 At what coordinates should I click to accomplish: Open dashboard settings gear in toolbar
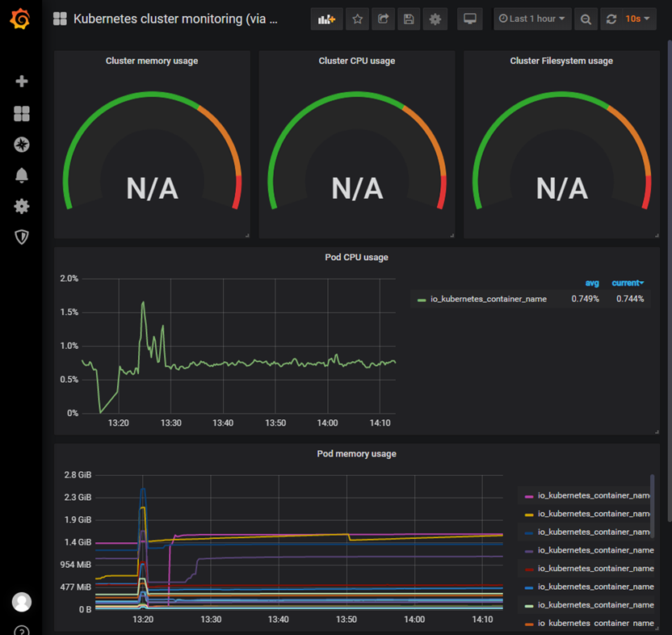pos(435,19)
